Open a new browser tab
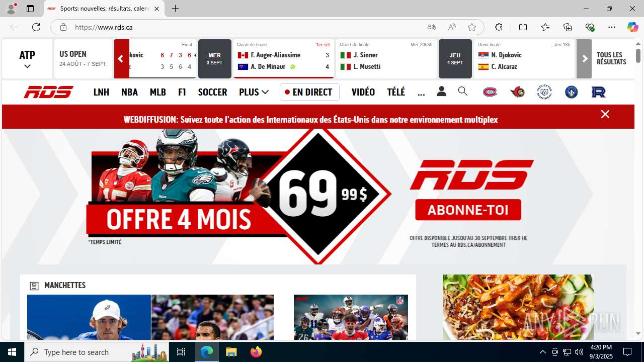 tap(175, 9)
